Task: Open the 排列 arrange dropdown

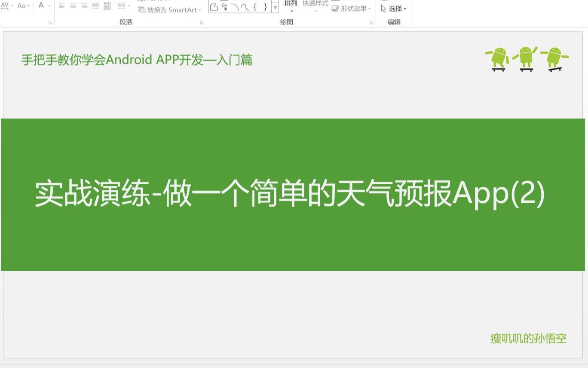Action: pos(291,6)
